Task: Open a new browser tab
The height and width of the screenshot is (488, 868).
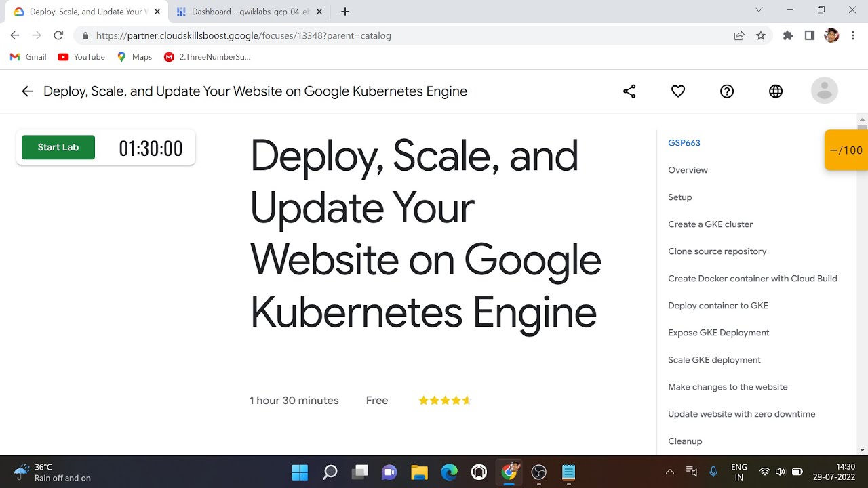Action: point(345,12)
